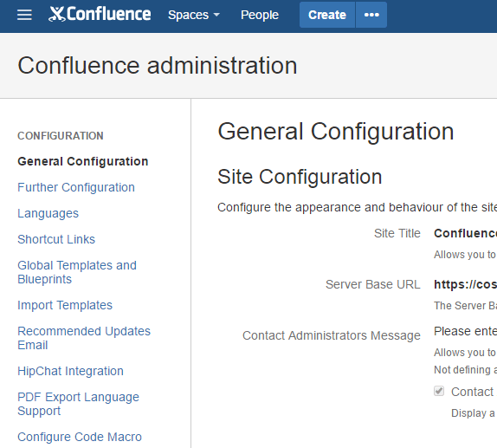497x448 pixels.
Task: Open Recommended Updates Email settings
Action: pos(84,338)
